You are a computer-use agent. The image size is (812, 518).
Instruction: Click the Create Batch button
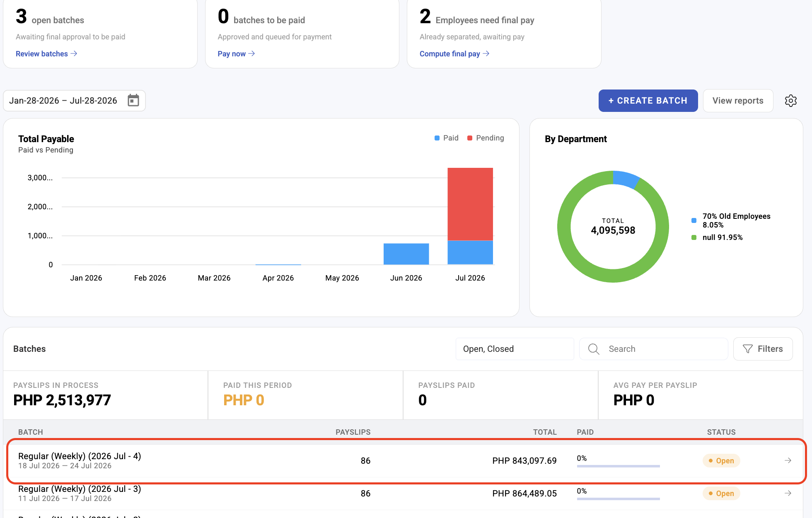coord(648,101)
